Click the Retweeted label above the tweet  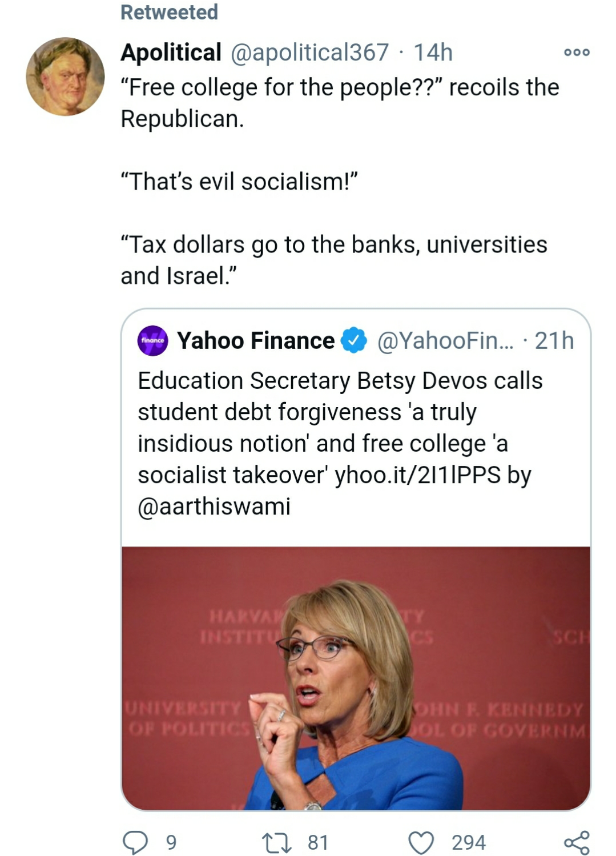(x=169, y=12)
